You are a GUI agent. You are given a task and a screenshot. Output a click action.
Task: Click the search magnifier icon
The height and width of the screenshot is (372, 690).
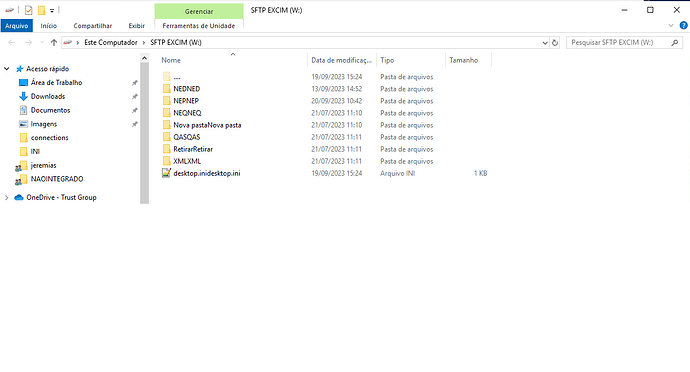tap(675, 43)
